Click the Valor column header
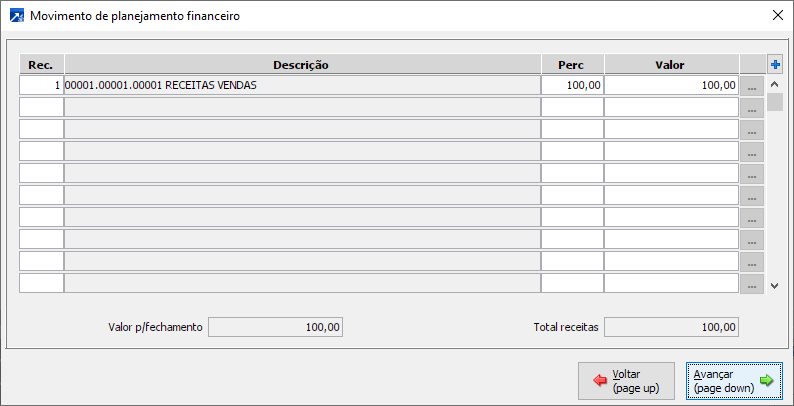Screen dimensions: 794x406 click(x=670, y=64)
